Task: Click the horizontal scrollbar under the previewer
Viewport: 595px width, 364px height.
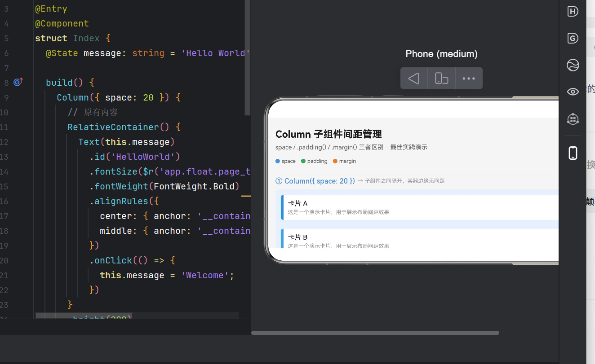Action: click(375, 333)
